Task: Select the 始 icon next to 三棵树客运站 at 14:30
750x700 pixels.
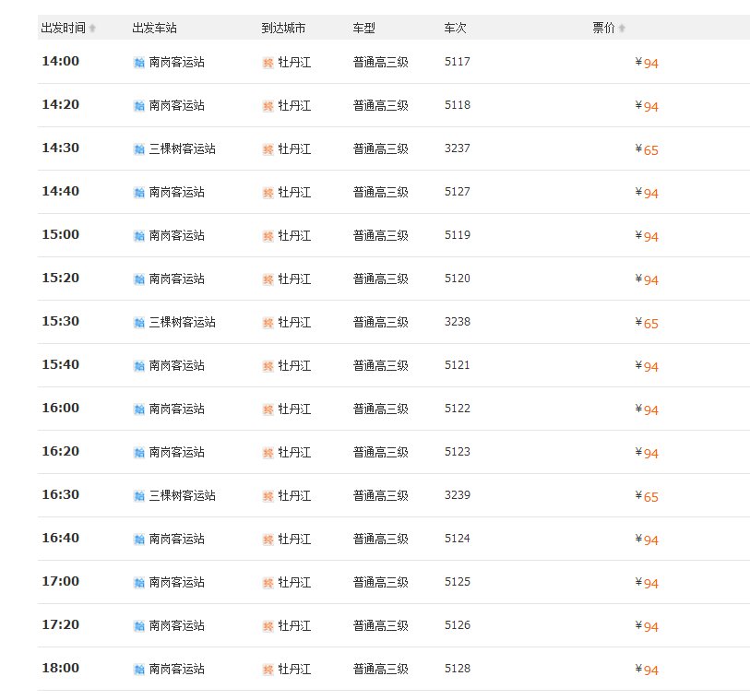Action: click(x=139, y=148)
